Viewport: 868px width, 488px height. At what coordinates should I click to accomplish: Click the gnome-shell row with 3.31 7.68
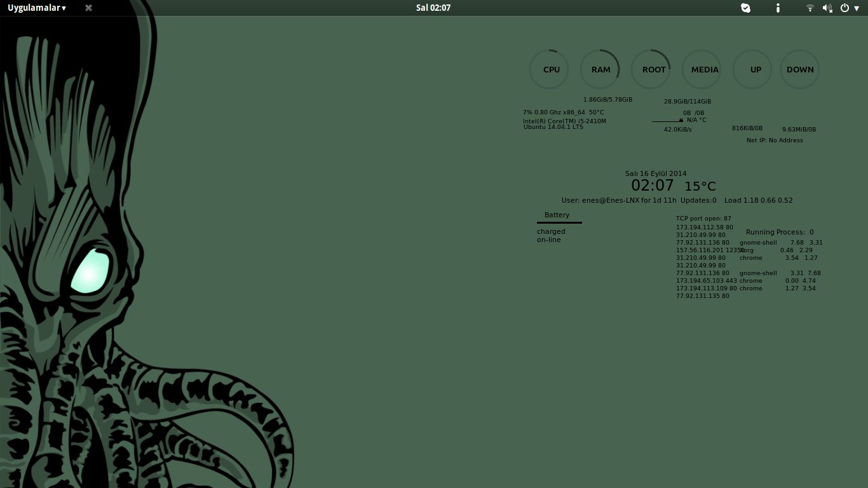tap(780, 273)
